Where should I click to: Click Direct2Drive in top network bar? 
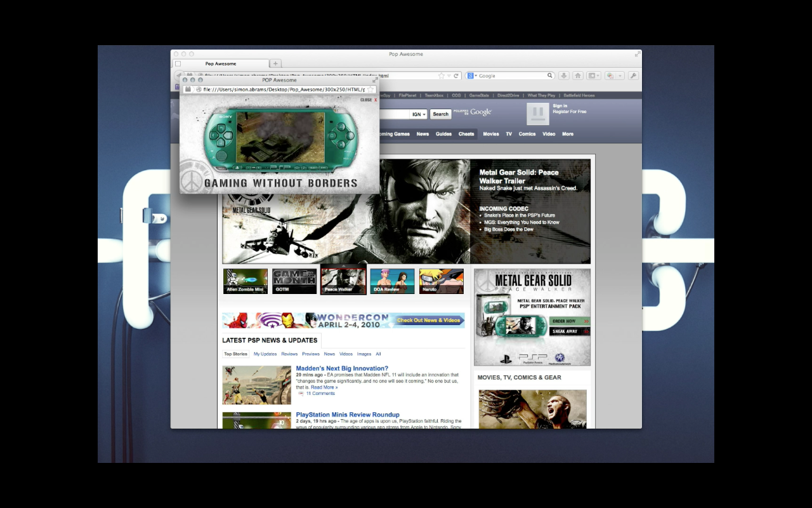pos(508,95)
